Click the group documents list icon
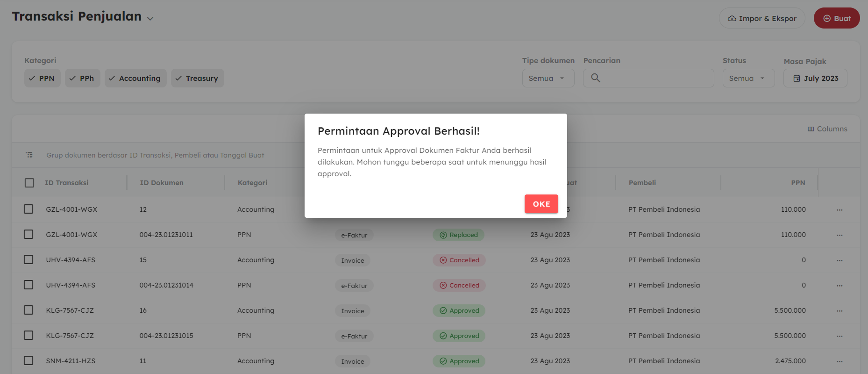 click(x=29, y=155)
